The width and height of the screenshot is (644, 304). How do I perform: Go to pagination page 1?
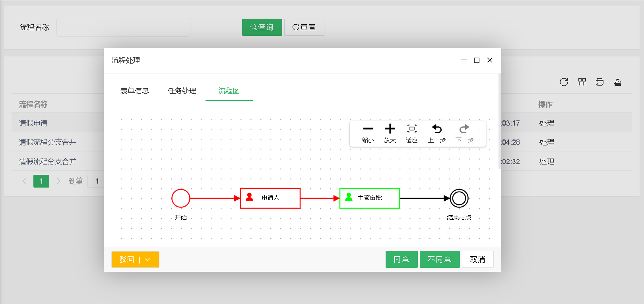pos(41,181)
